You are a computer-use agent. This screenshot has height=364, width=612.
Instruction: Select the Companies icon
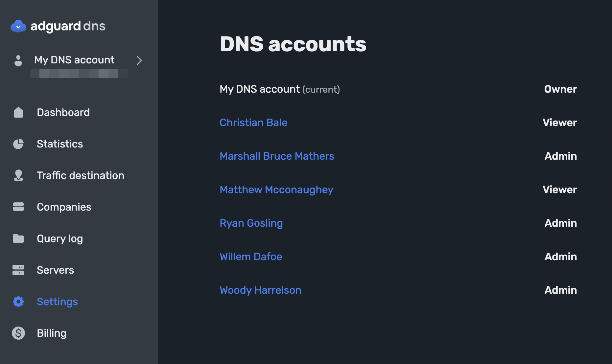(18, 207)
